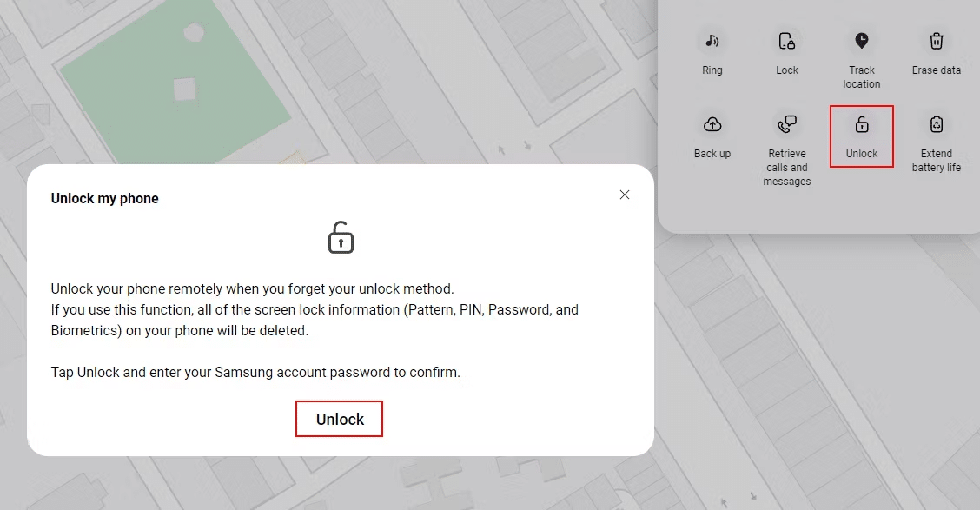Select the Ring icon to make phone ring
This screenshot has height=510, width=980.
(x=712, y=40)
